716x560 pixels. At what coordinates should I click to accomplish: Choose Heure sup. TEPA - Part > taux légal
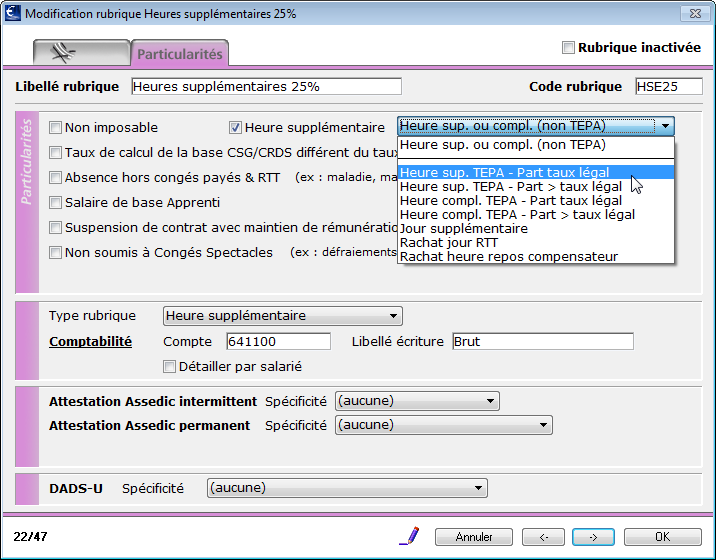pos(536,186)
